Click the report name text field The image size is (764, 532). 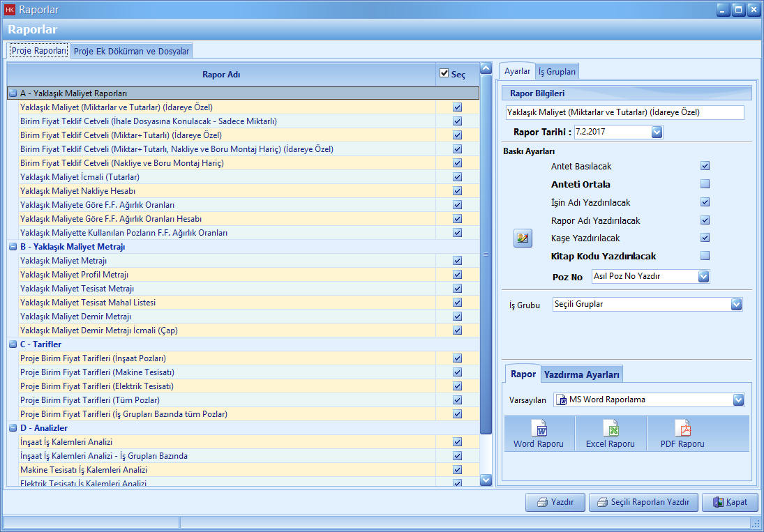(x=624, y=112)
